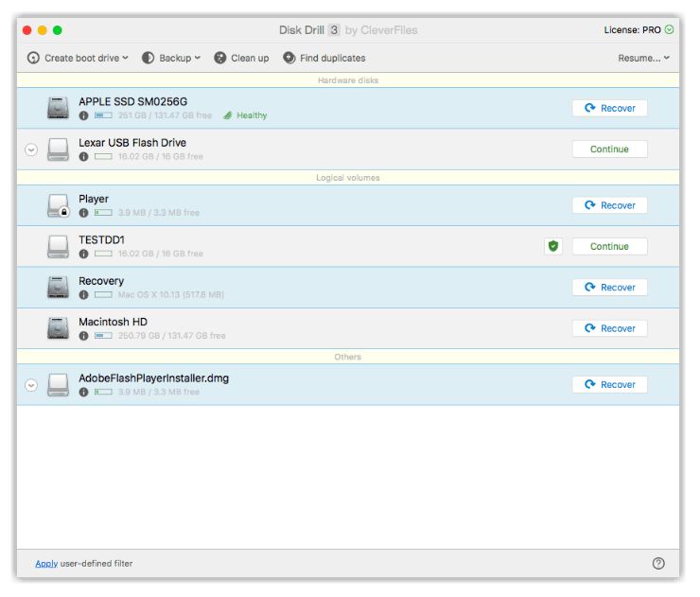The image size is (700, 597).
Task: Click the green protection shield for TESTDD1
Action: tap(553, 246)
